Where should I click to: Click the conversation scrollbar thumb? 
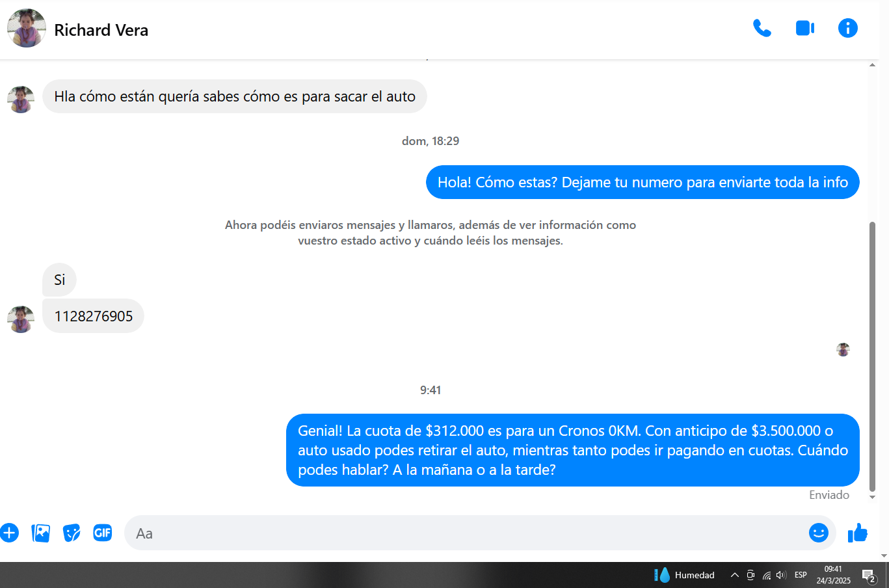point(873,356)
